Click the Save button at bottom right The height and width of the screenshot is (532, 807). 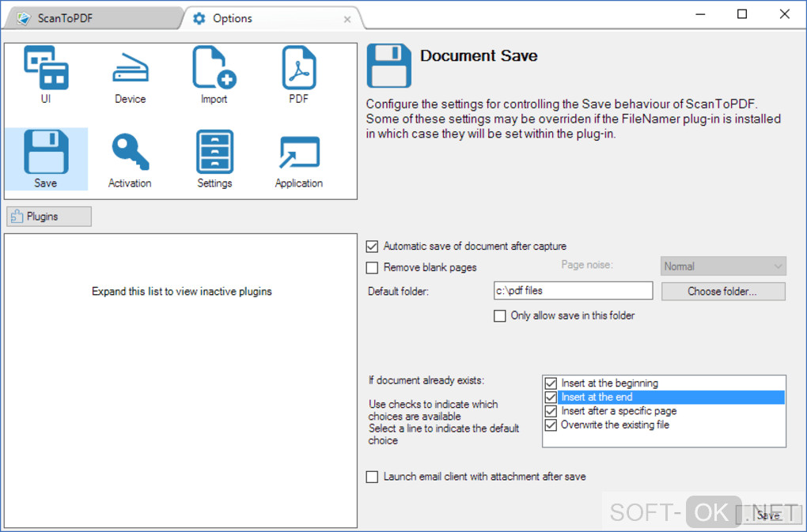pyautogui.click(x=768, y=515)
